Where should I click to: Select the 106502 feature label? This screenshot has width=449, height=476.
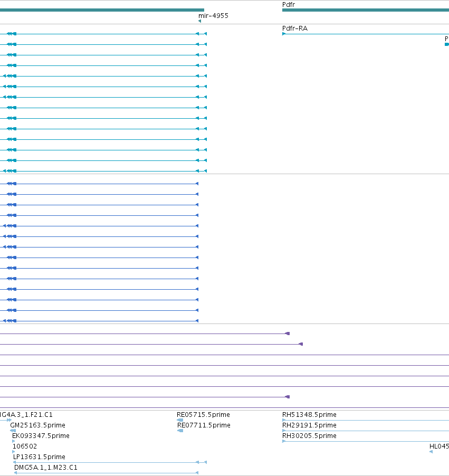(x=25, y=446)
